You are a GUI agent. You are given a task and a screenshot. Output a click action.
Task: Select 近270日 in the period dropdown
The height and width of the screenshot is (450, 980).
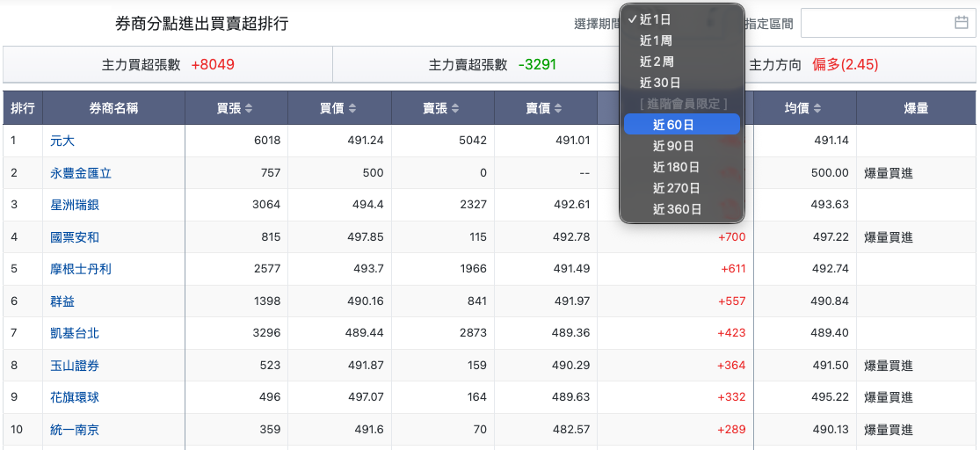click(x=682, y=187)
